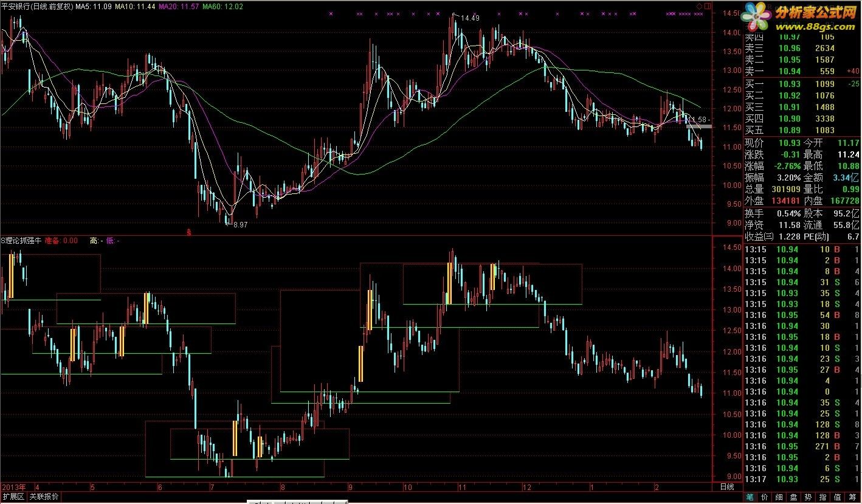This screenshot has height=504, width=862.
Task: Click the 买四 10.90 bid row
Action: pyautogui.click(x=802, y=119)
